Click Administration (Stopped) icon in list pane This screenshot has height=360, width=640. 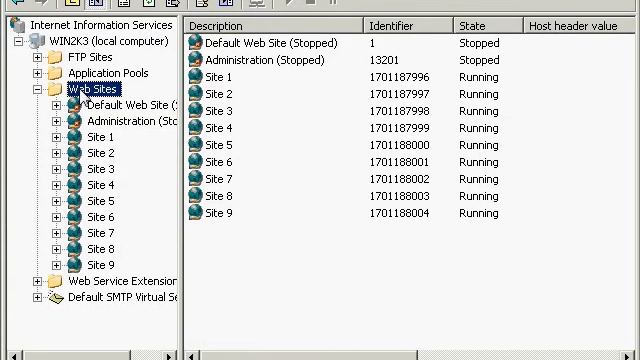click(x=196, y=60)
